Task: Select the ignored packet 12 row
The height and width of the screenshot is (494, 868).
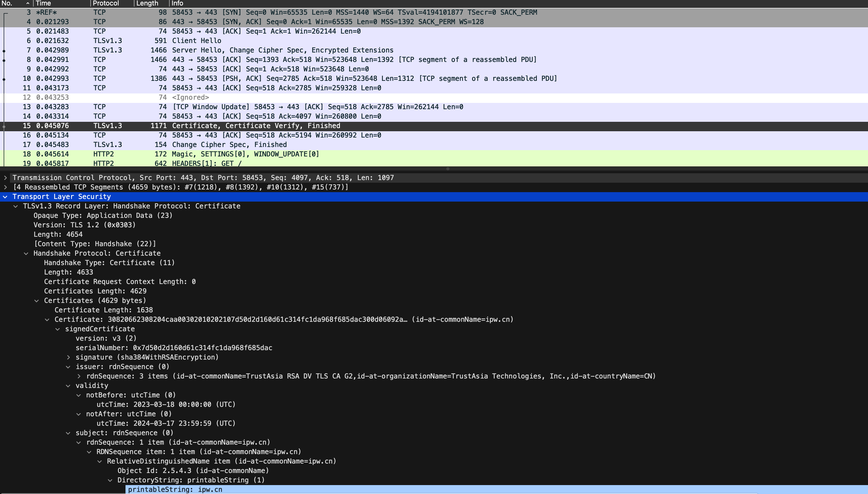Action: (434, 97)
